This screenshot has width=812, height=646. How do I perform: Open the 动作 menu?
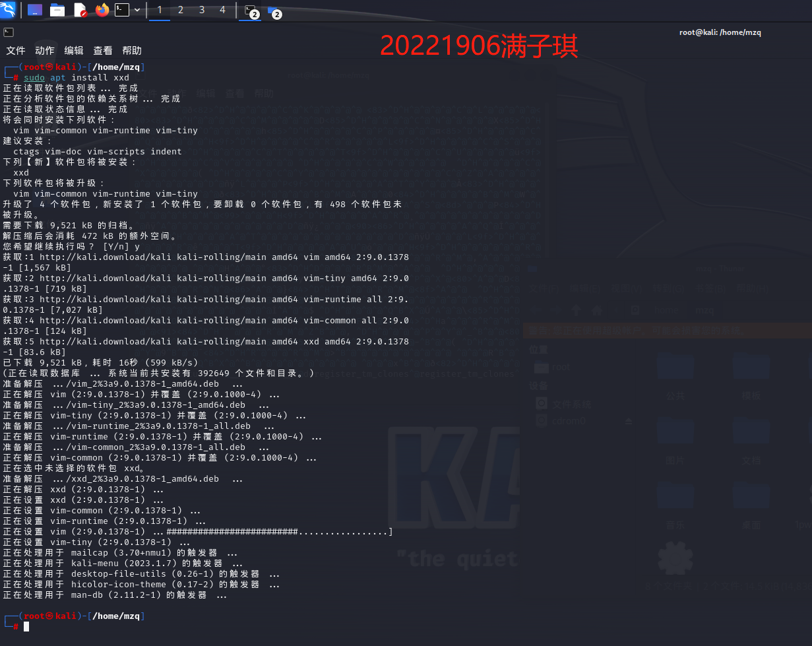45,50
